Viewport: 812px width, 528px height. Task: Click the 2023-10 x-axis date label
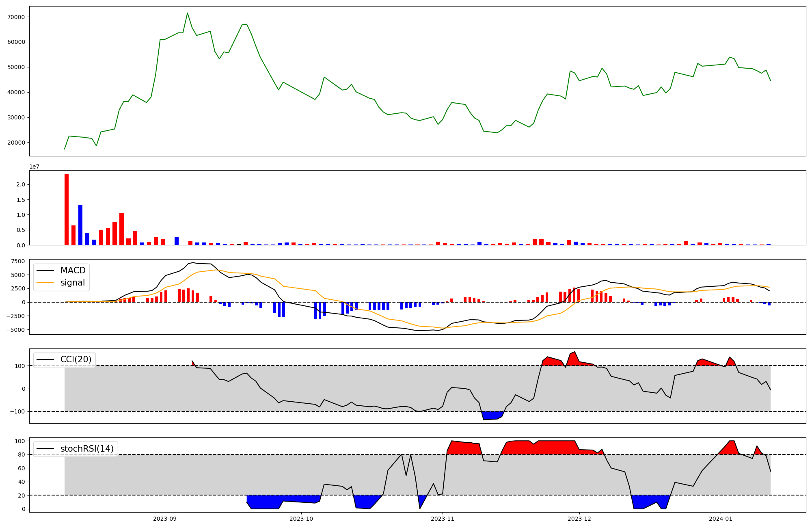tap(301, 519)
